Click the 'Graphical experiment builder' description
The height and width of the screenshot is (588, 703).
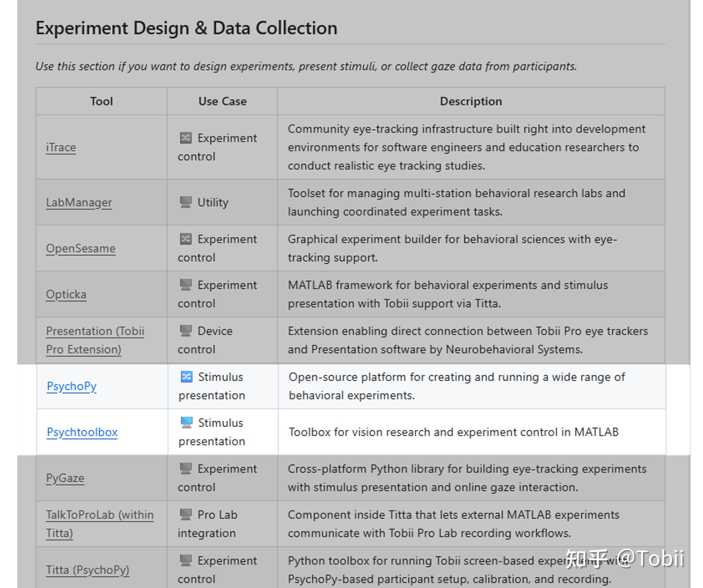coord(453,248)
